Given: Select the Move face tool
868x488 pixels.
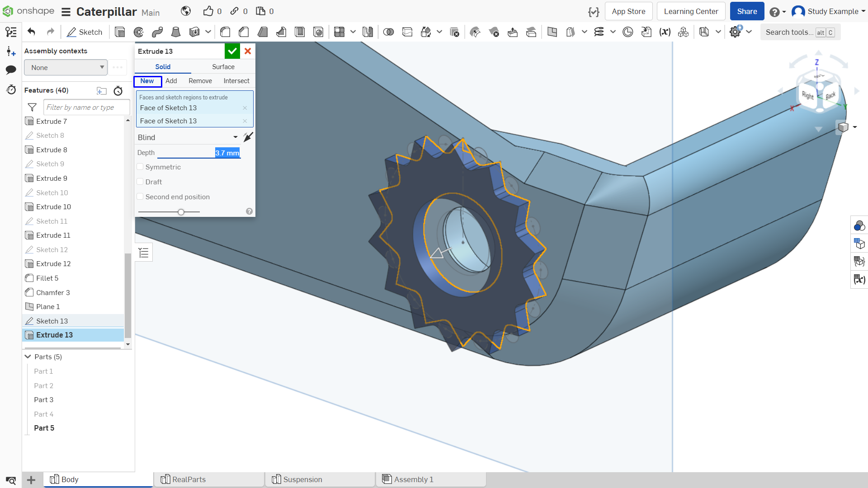Looking at the screenshot, I should (x=513, y=32).
